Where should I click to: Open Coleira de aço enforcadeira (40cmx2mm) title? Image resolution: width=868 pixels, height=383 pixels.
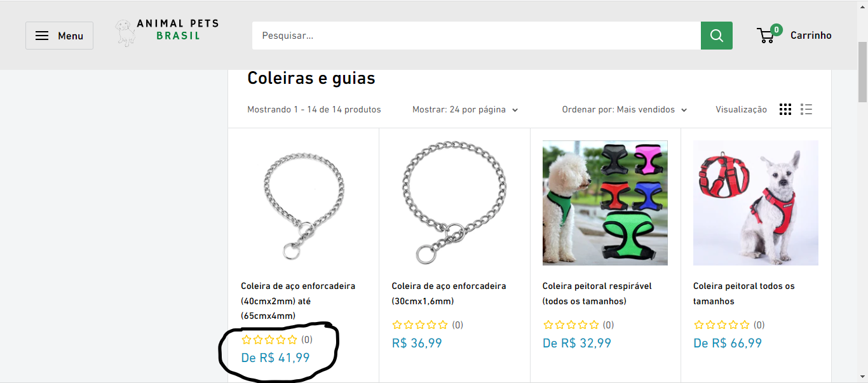tap(298, 301)
